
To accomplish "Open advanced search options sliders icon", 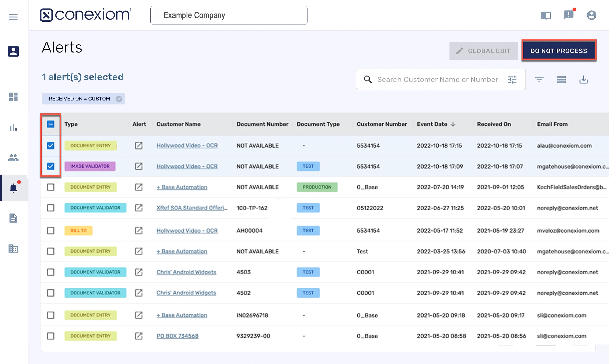I will point(512,80).
